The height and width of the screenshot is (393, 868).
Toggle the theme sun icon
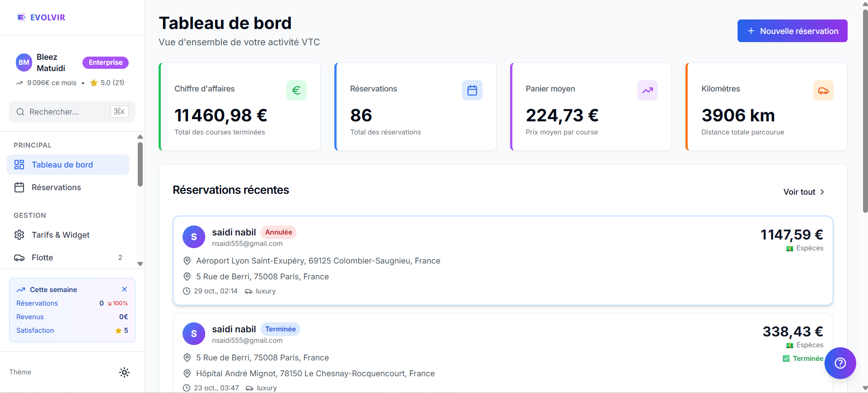[x=124, y=372]
